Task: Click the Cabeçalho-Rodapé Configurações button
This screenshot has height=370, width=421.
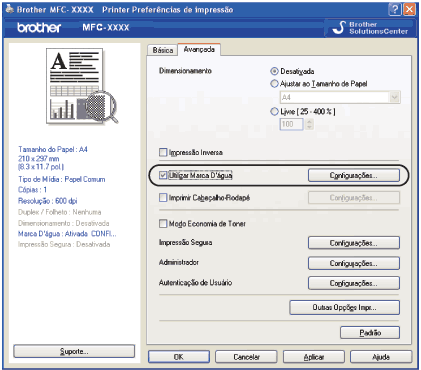Action: [x=354, y=198]
